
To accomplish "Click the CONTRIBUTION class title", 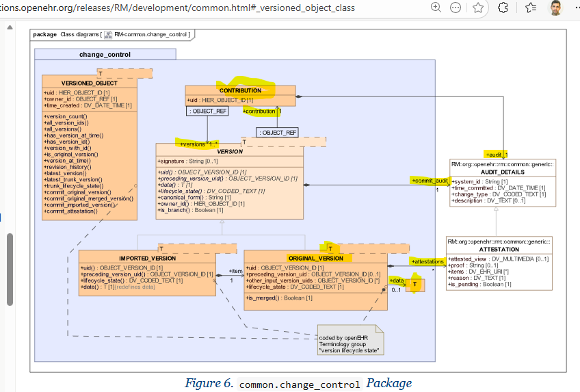I will [x=240, y=90].
